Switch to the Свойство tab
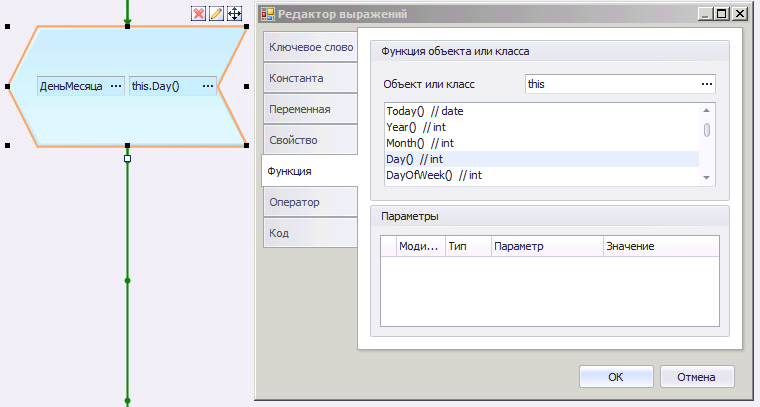This screenshot has height=407, width=760. 311,140
